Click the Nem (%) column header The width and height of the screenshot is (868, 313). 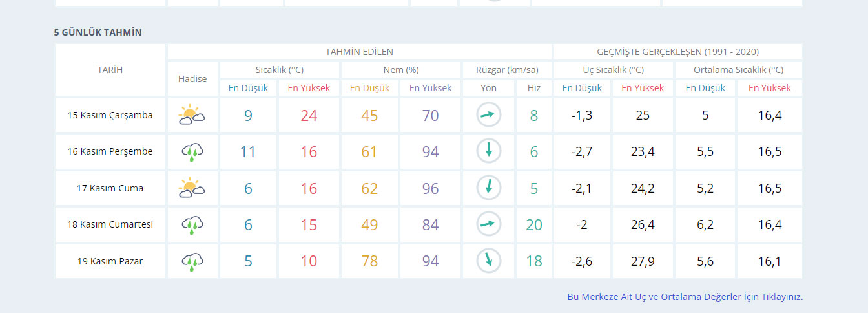tap(400, 70)
